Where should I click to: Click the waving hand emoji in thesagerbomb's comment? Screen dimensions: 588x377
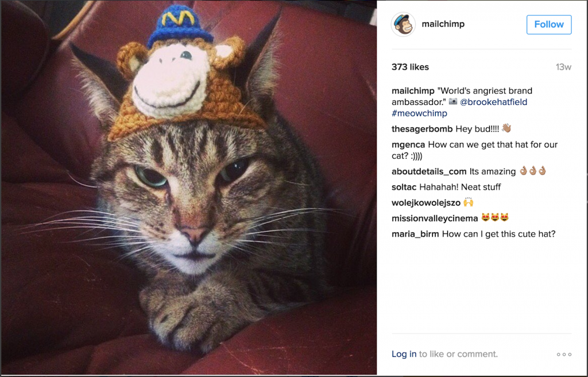[x=506, y=129]
